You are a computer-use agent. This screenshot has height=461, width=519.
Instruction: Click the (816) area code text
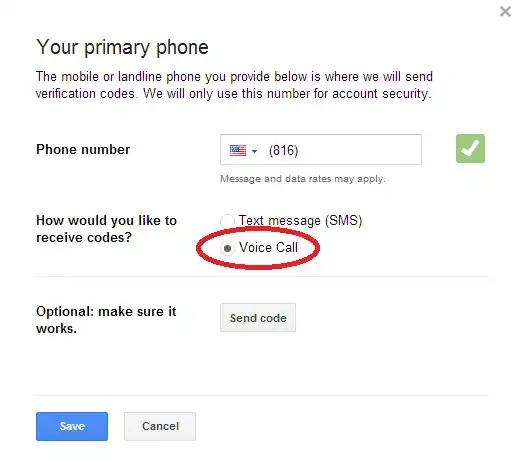coord(283,151)
